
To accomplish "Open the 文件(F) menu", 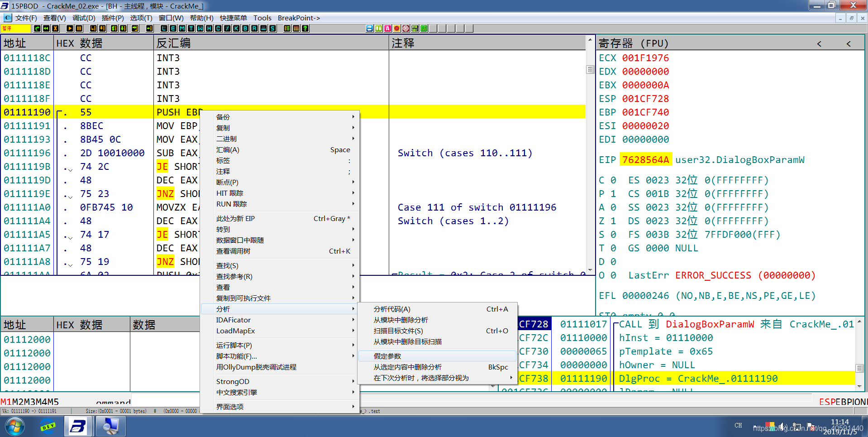I will point(26,18).
